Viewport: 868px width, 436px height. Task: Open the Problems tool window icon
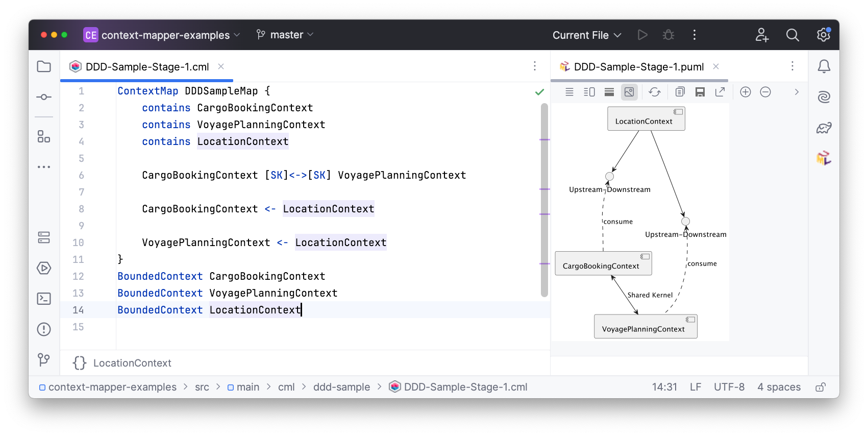(x=44, y=329)
